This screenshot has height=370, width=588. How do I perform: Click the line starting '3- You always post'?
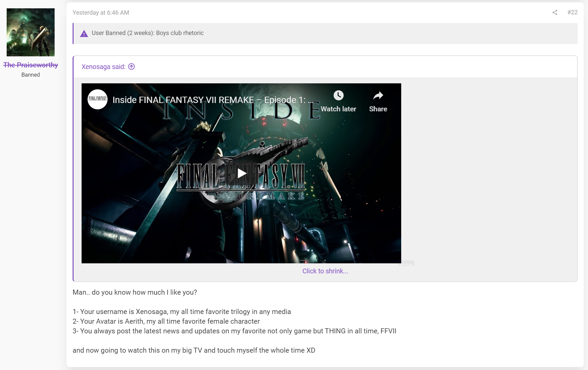click(234, 331)
